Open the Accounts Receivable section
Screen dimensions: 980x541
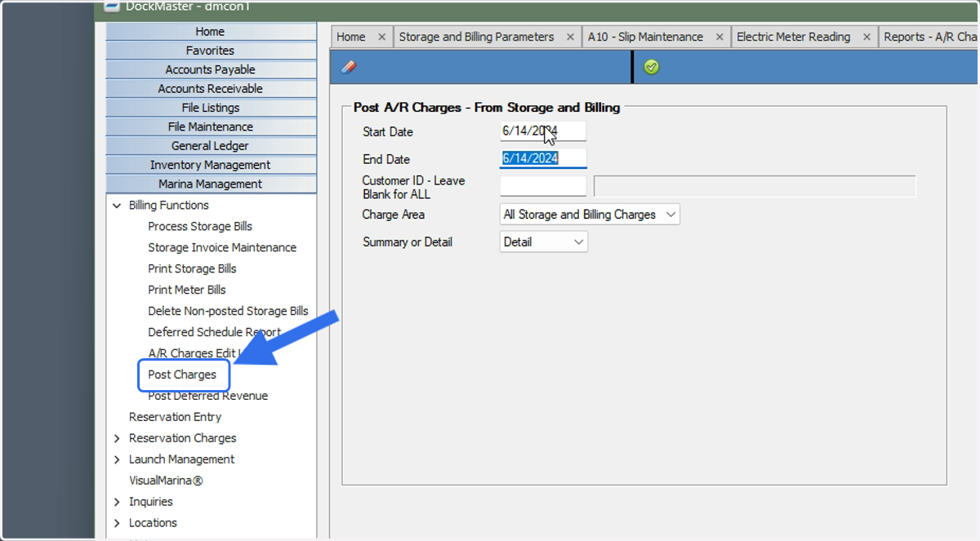pos(211,88)
